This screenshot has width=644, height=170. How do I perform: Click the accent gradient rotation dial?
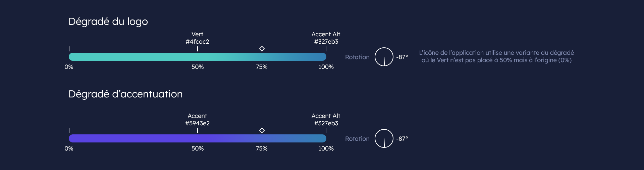[x=384, y=138]
